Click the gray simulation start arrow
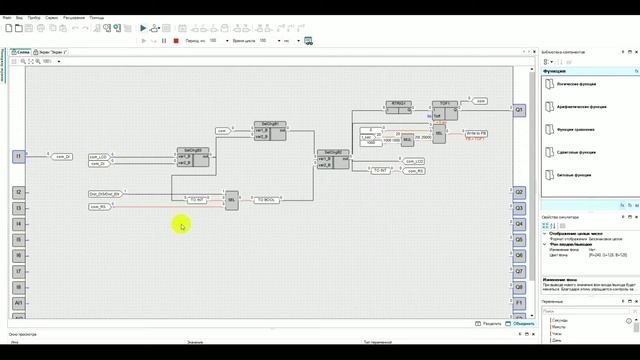 144,41
